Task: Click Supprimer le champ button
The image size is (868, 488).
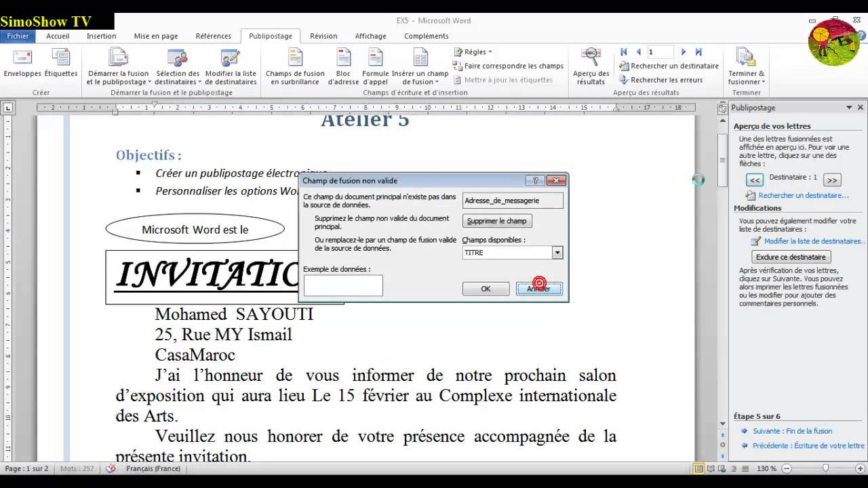Action: [497, 221]
